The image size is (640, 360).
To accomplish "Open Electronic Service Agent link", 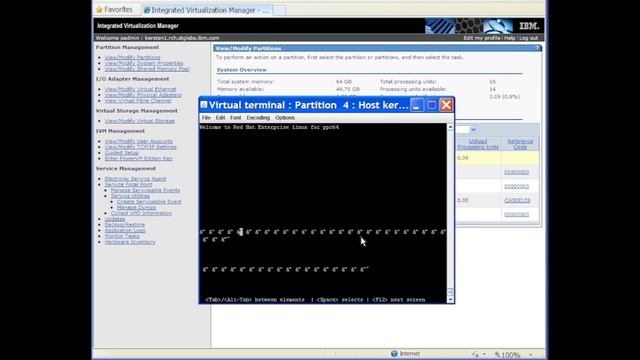I will (135, 179).
